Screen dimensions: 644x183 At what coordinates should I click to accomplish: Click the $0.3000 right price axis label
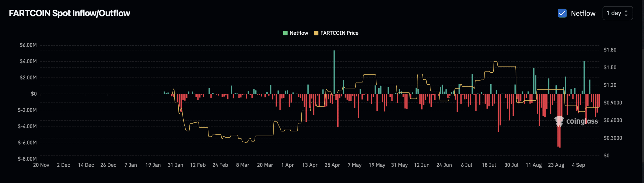click(613, 138)
